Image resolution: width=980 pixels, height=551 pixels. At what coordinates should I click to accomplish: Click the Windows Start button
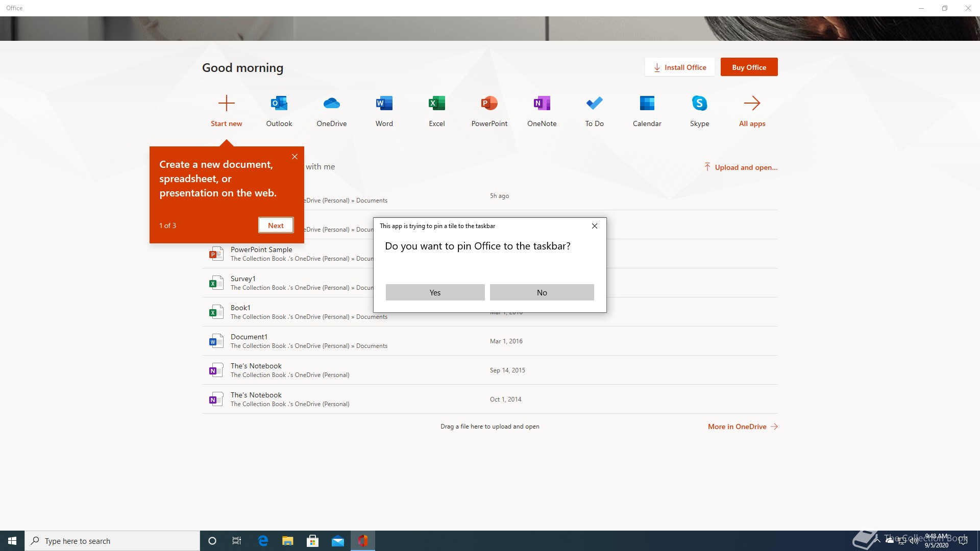pyautogui.click(x=12, y=541)
